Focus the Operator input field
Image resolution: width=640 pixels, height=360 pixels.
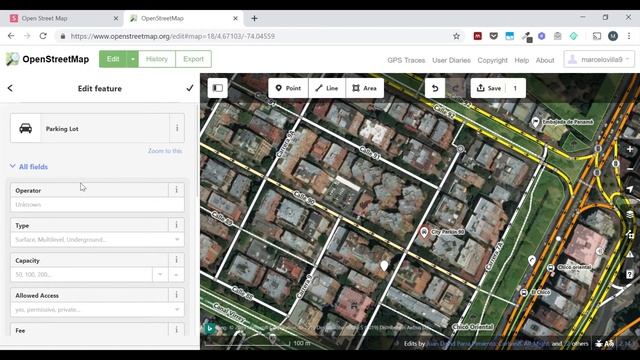[x=97, y=204]
